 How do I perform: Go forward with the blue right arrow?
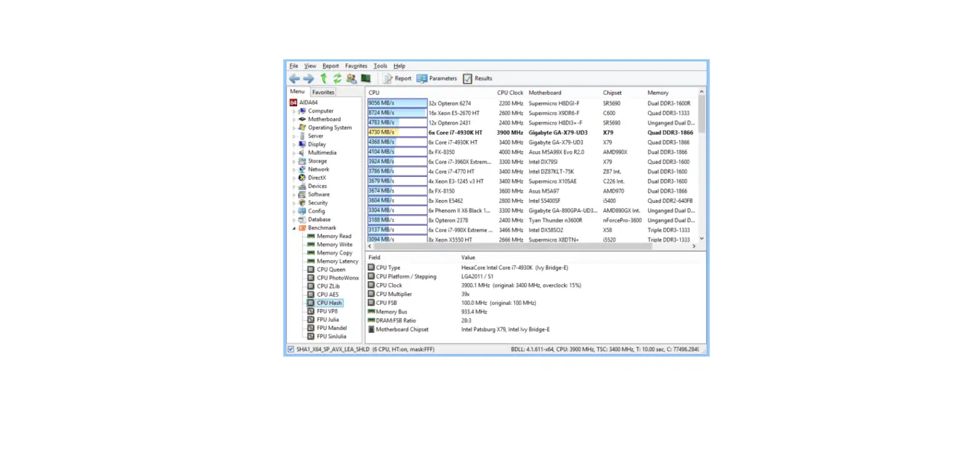coord(308,79)
